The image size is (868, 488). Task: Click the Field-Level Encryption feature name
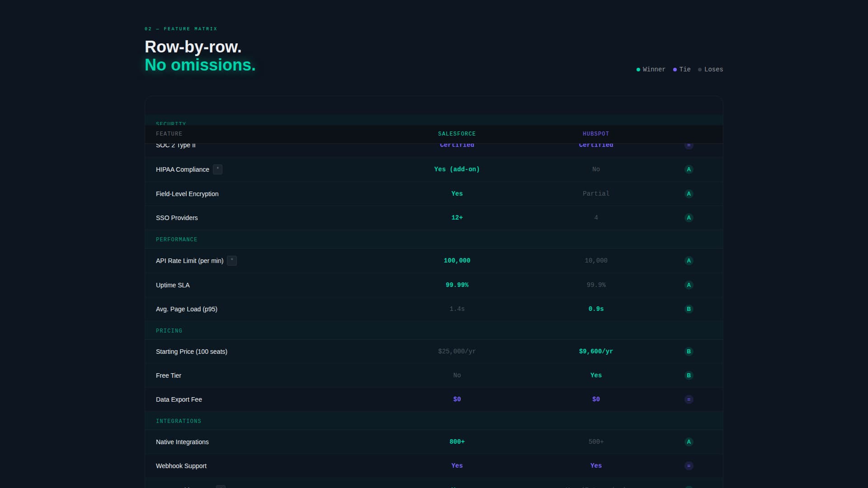coord(187,194)
